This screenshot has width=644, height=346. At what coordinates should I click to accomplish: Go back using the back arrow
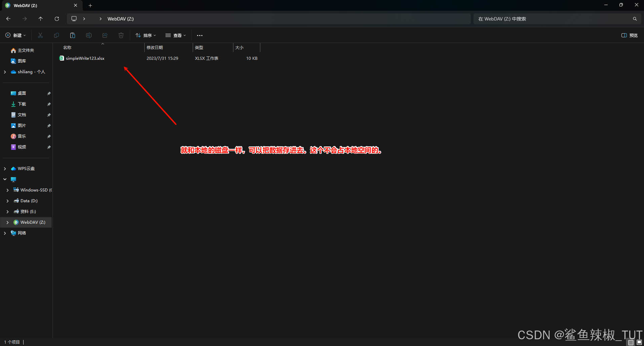coord(8,18)
